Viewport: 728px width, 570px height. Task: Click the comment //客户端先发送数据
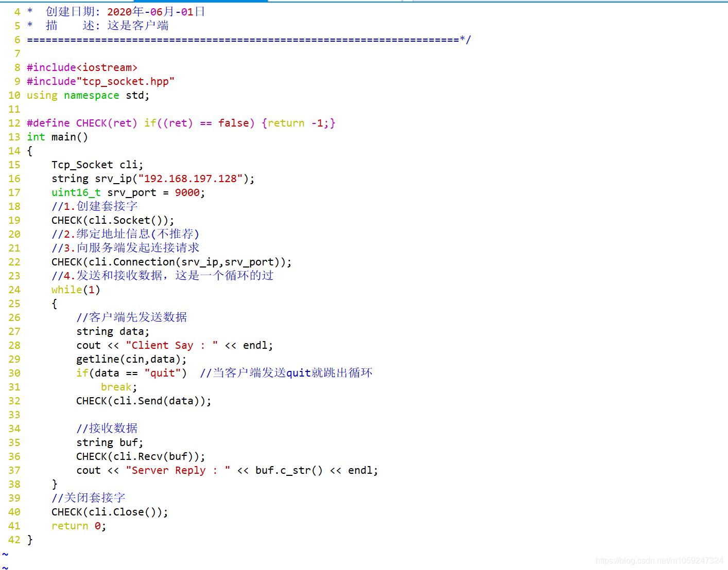coord(131,317)
